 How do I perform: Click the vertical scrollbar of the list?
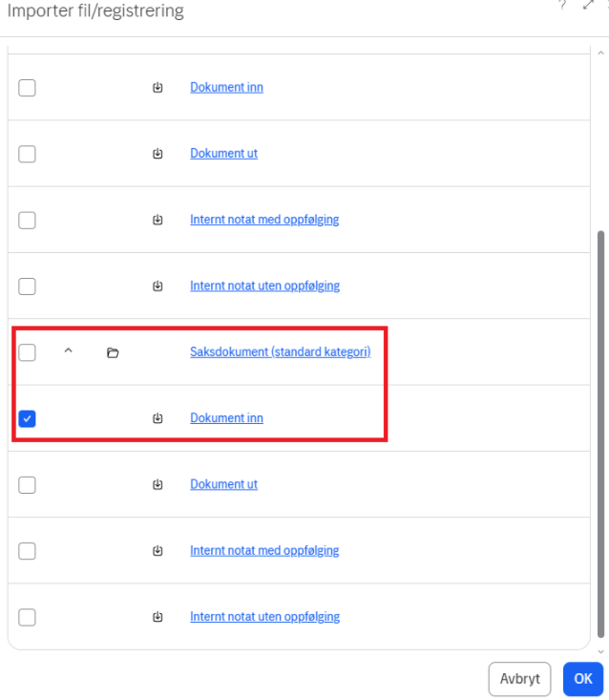(x=600, y=430)
